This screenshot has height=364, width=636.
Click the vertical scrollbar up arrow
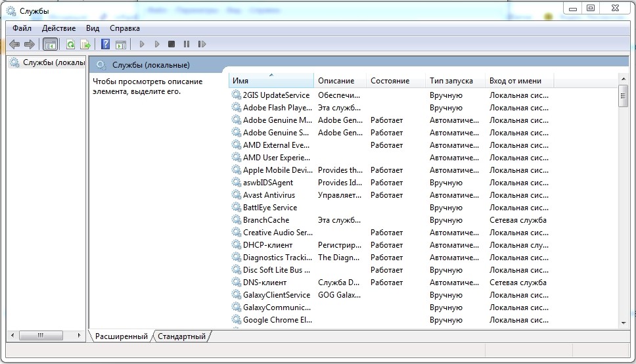624,78
